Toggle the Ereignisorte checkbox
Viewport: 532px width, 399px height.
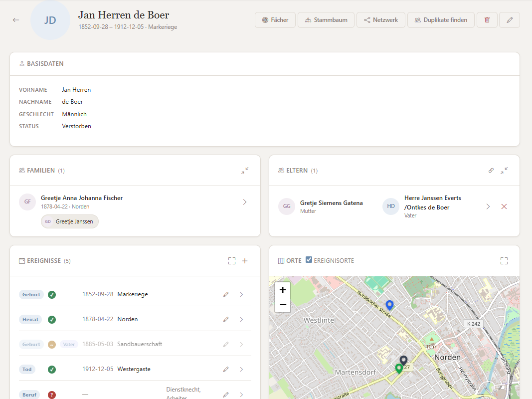coord(309,260)
